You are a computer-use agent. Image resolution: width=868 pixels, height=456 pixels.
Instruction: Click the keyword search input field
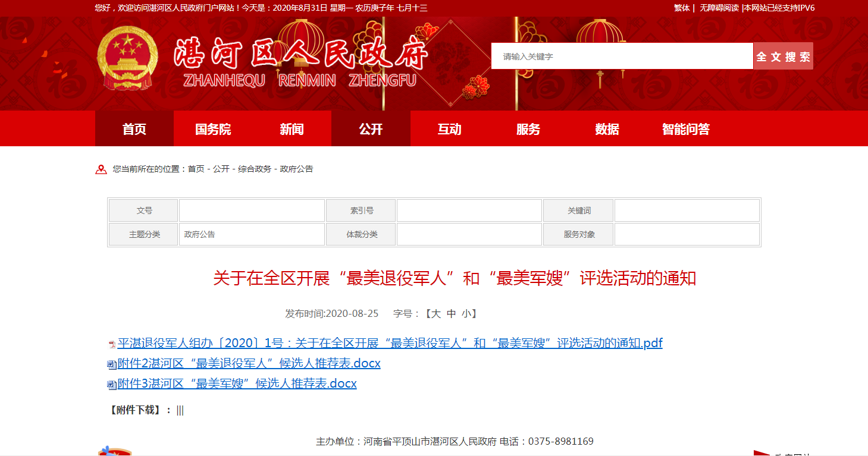622,56
